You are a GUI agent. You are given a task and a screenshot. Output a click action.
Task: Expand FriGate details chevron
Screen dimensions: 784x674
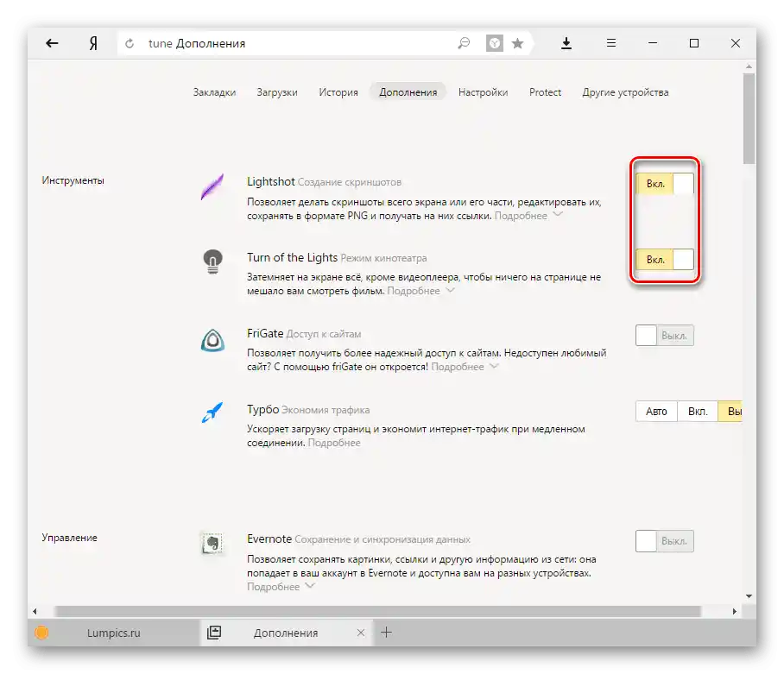[494, 366]
